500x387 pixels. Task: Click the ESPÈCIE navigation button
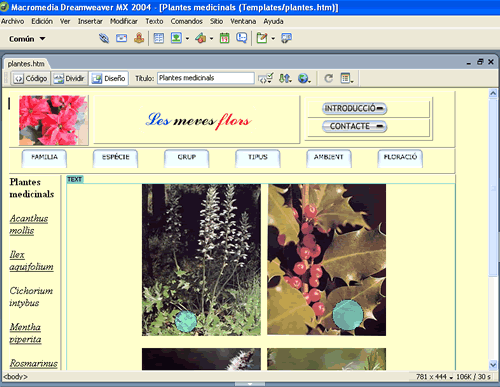pos(115,158)
